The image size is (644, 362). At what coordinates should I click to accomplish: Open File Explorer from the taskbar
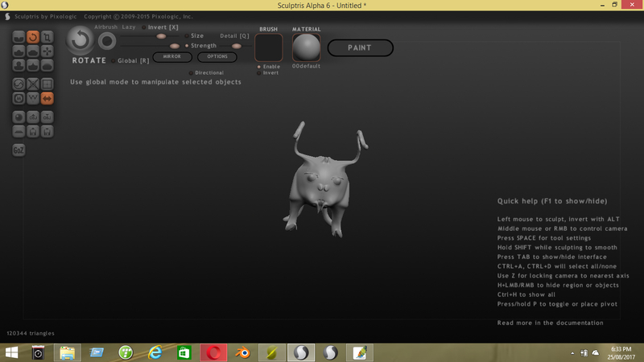pos(67,352)
